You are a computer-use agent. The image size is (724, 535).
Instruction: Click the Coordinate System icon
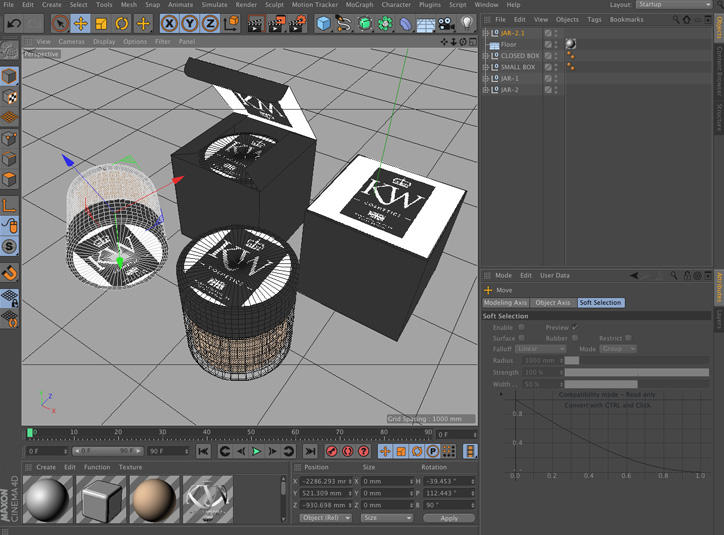(x=231, y=23)
